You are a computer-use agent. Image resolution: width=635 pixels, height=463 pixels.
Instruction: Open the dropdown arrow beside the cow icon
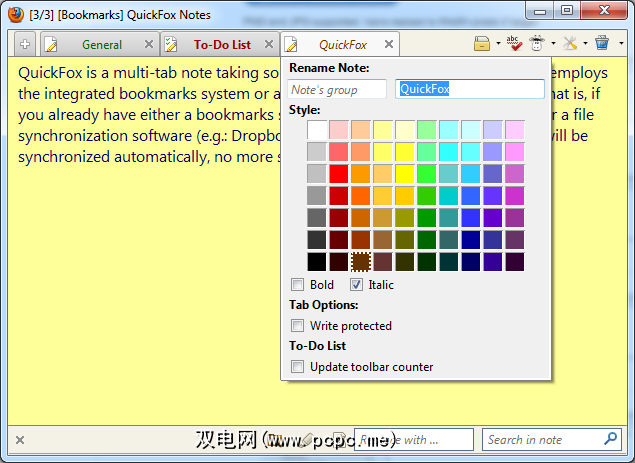click(x=553, y=45)
